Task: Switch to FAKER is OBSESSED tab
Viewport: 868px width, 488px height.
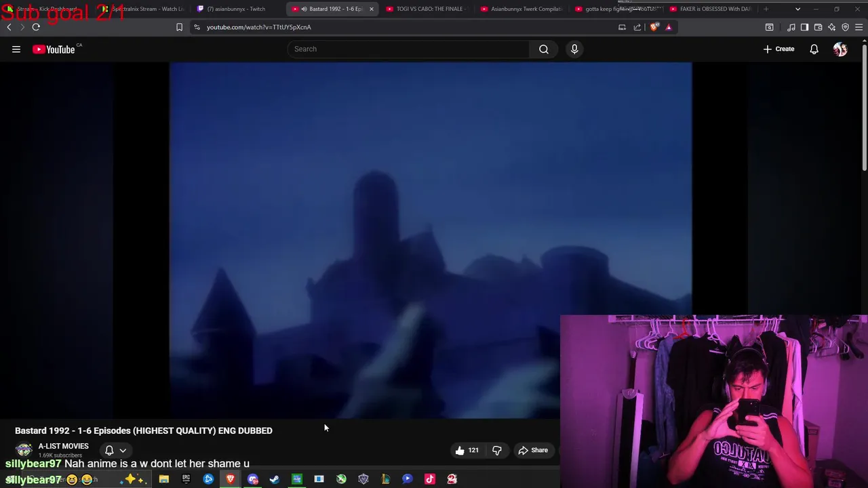Action: click(711, 9)
